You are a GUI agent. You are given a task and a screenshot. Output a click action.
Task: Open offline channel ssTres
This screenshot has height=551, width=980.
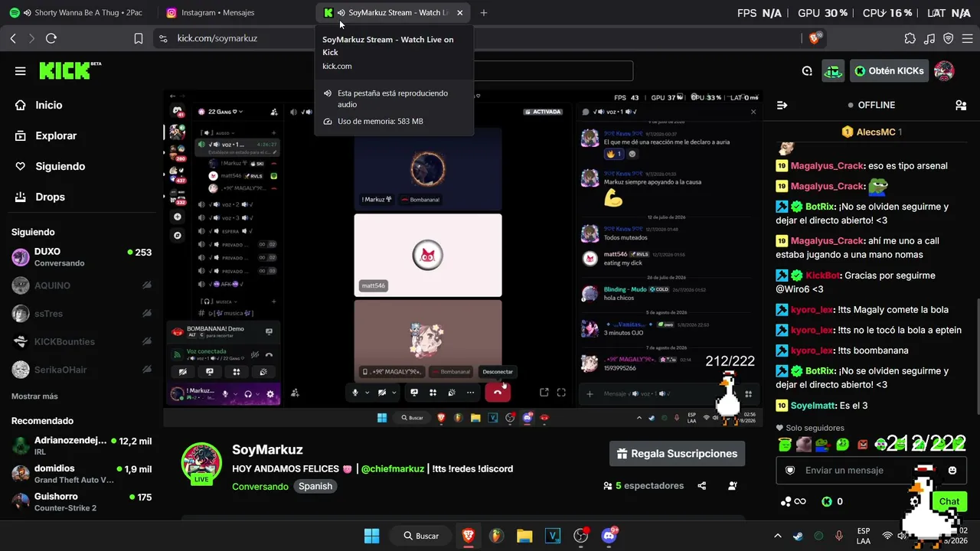tap(81, 314)
